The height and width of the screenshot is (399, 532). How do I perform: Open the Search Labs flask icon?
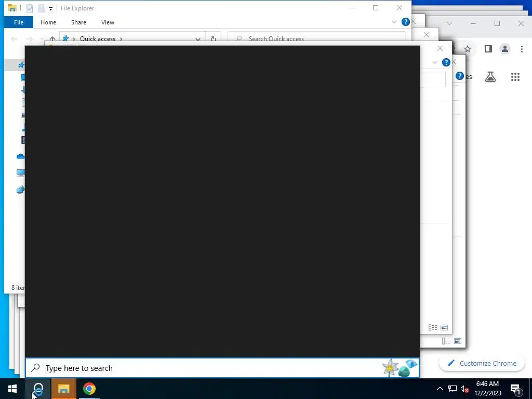click(x=490, y=77)
